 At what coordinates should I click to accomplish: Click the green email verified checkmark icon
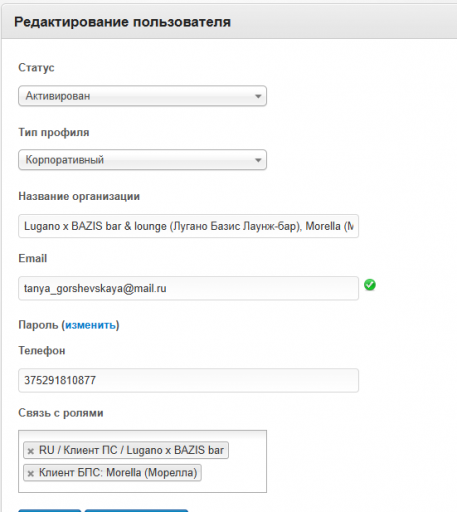(x=370, y=285)
